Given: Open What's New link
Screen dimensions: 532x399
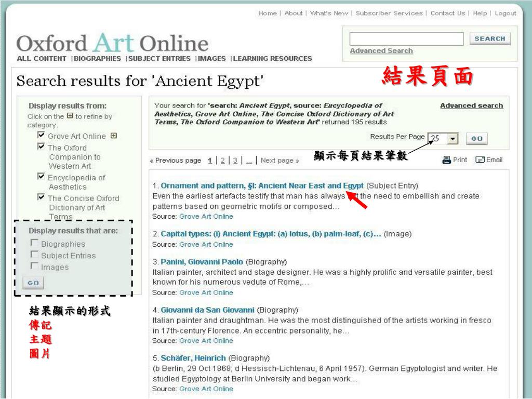Looking at the screenshot, I should [329, 13].
